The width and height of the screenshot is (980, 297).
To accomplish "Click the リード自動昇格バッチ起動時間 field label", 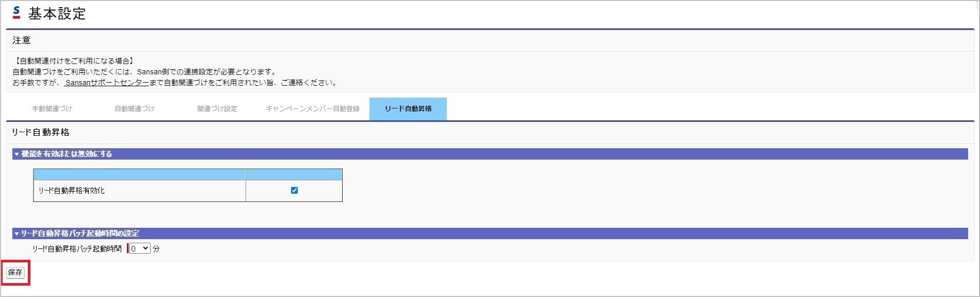I will [77, 249].
